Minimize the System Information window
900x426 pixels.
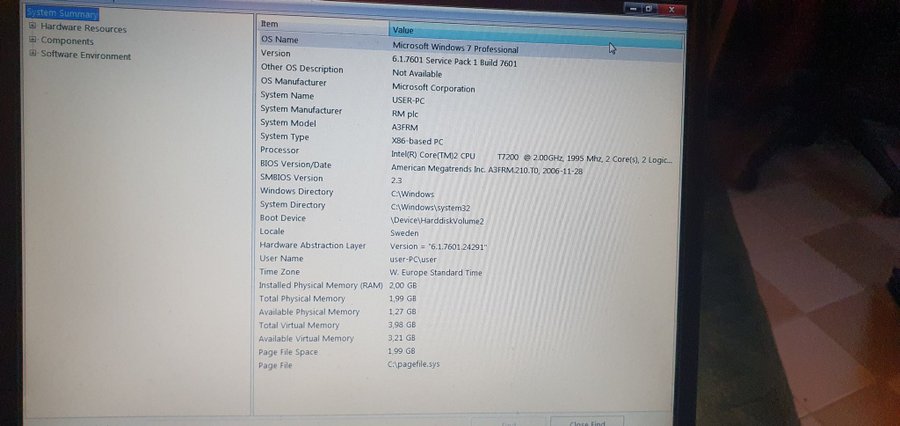tap(634, 9)
